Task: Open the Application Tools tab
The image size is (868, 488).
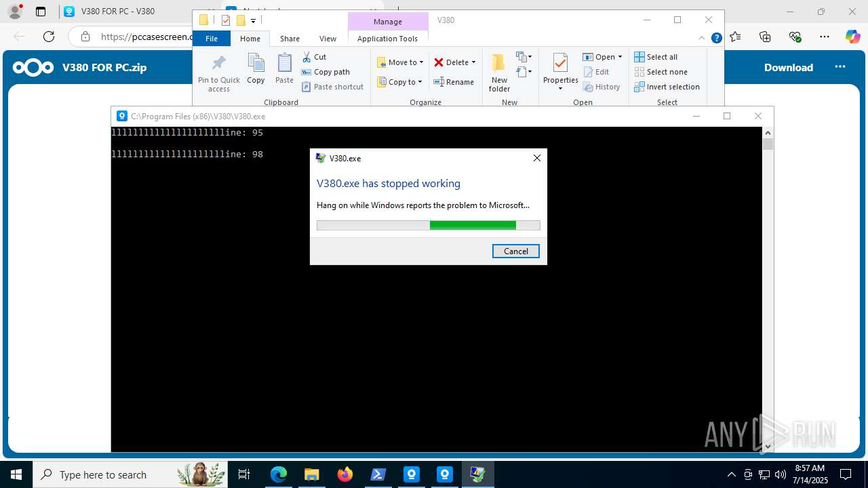Action: 387,39
